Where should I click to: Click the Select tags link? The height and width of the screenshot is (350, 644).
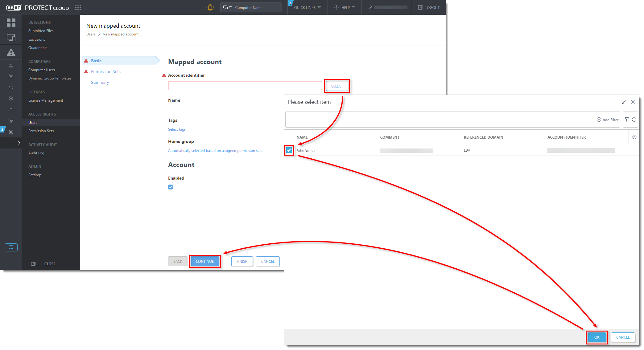(177, 129)
